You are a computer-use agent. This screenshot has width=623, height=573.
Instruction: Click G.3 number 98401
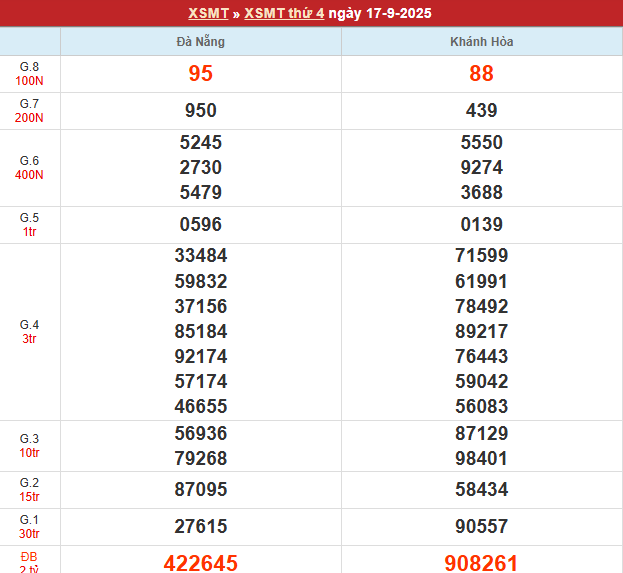click(x=482, y=459)
